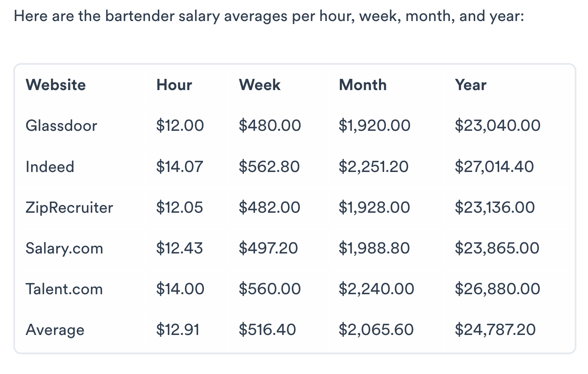Image resolution: width=588 pixels, height=374 pixels.
Task: Click the Year column header
Action: coord(471,85)
